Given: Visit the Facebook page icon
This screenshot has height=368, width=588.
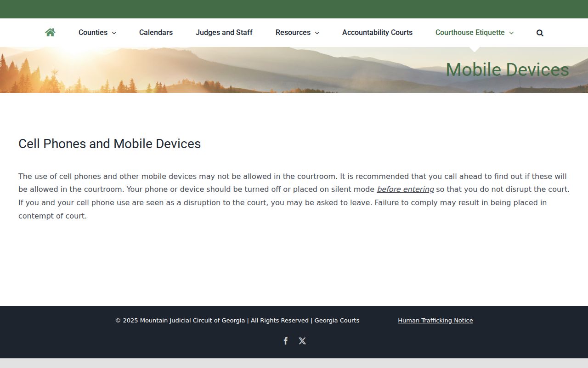Looking at the screenshot, I should pos(286,341).
